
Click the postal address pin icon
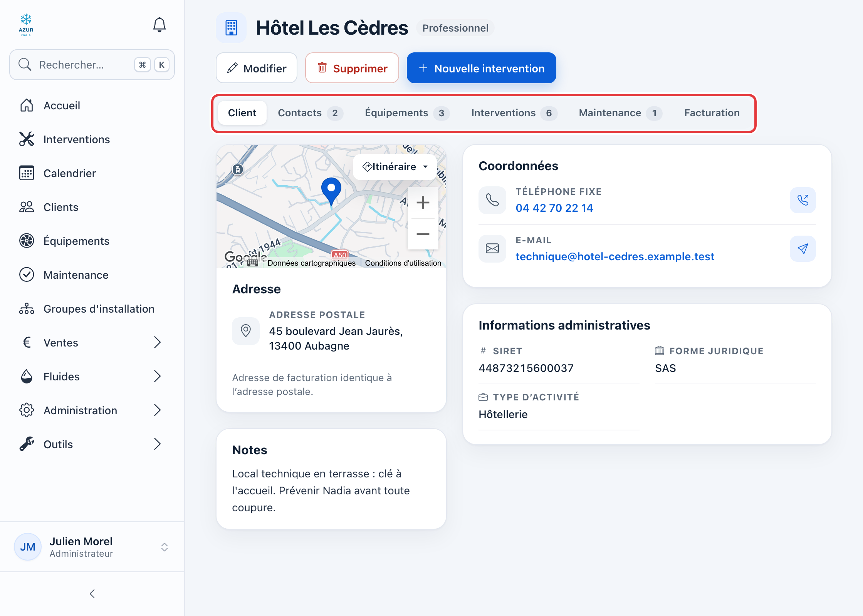coord(246,331)
